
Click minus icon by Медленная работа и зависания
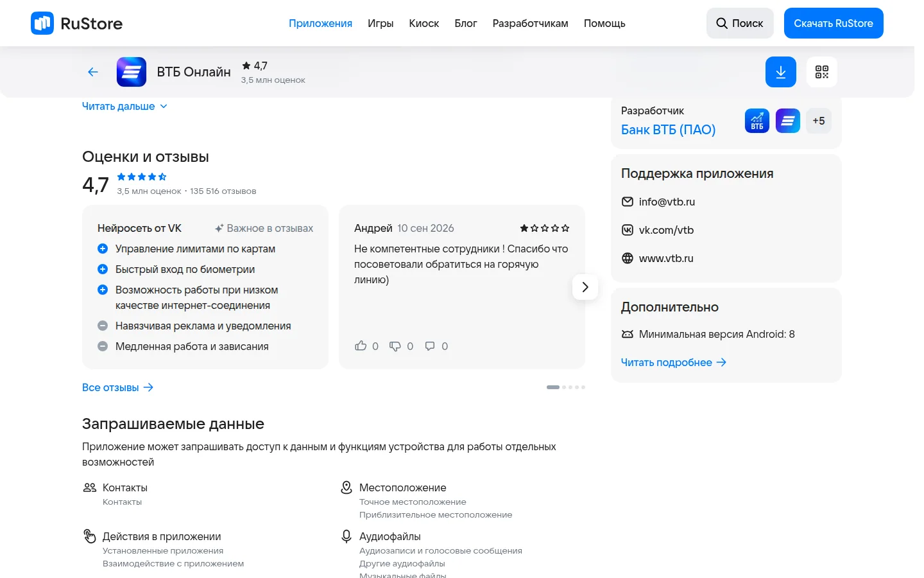click(102, 346)
